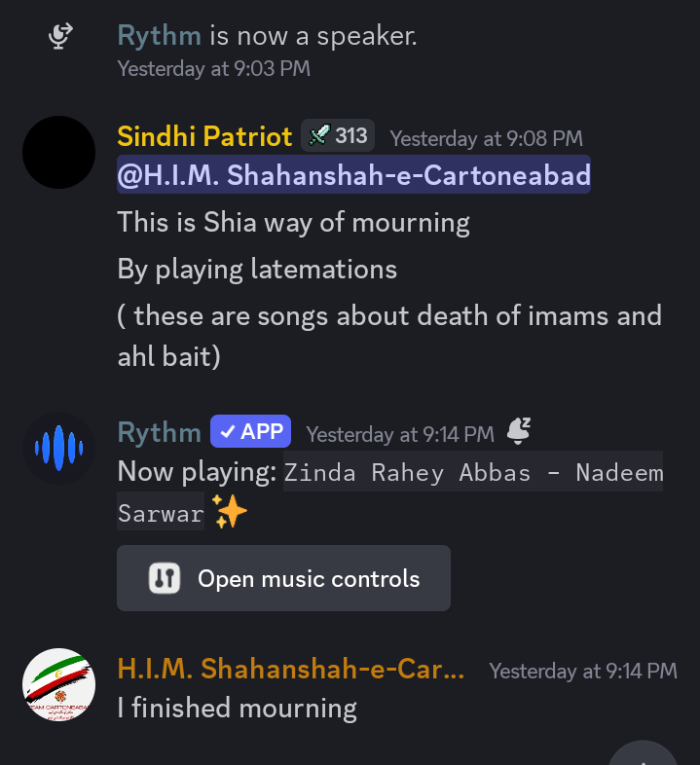The image size is (700, 765).
Task: Open music controls button
Action: coord(283,578)
